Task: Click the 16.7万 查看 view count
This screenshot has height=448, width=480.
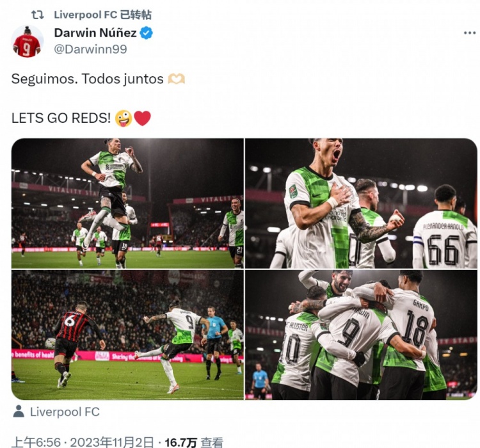Action: [194, 442]
